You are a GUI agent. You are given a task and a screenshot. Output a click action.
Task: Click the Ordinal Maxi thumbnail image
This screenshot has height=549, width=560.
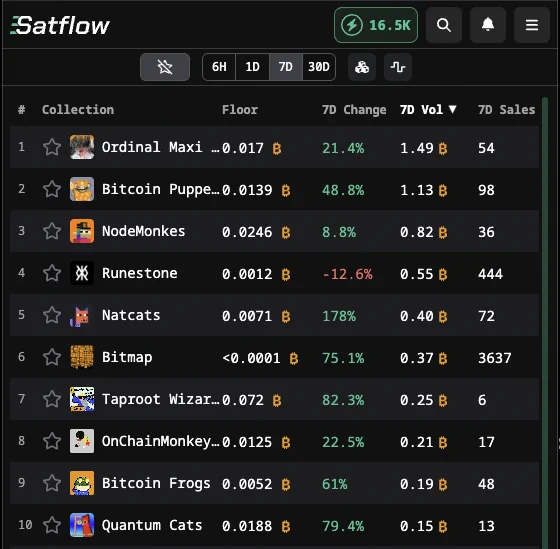pos(82,147)
